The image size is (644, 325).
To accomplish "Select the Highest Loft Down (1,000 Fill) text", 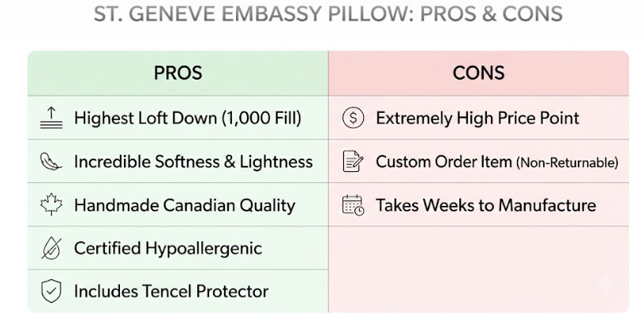I will [188, 118].
